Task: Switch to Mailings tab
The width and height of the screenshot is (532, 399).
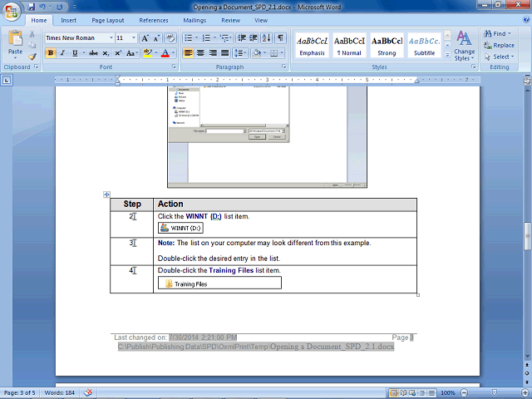Action: [x=195, y=20]
